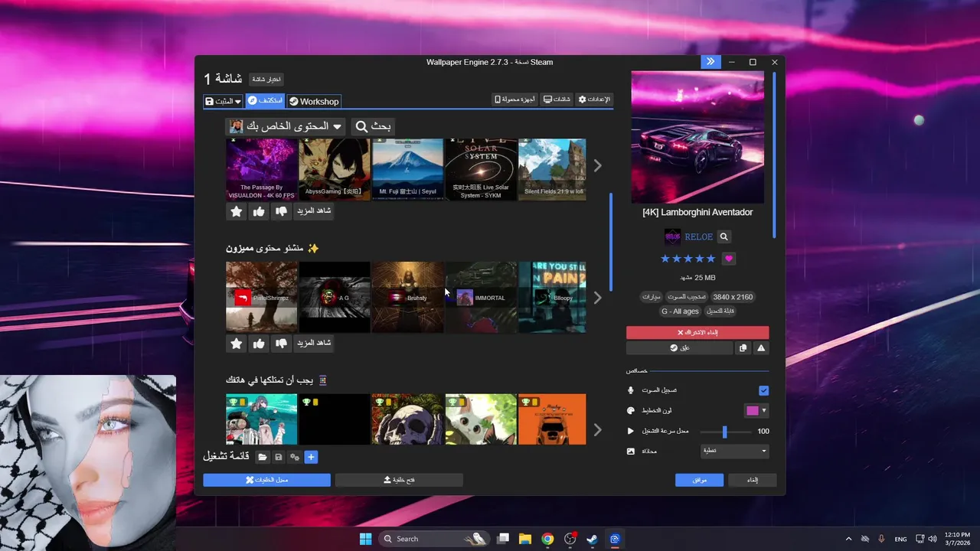Click the taskbar Search box

click(x=436, y=539)
